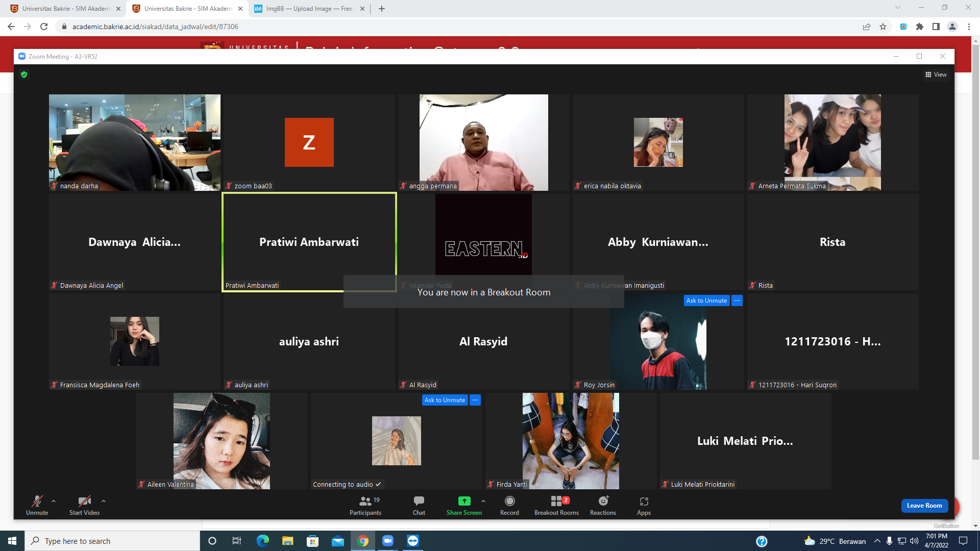Open Chrome profile avatar menu
Image resolution: width=980 pixels, height=551 pixels.
point(952,27)
